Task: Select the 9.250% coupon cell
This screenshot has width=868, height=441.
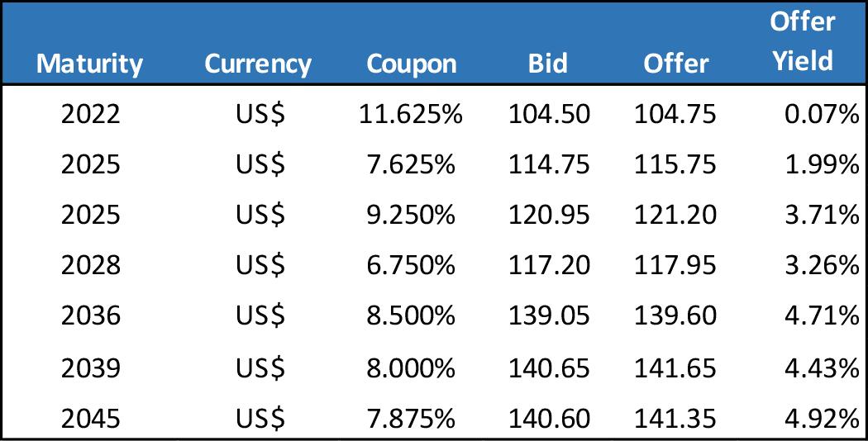Action: [411, 215]
